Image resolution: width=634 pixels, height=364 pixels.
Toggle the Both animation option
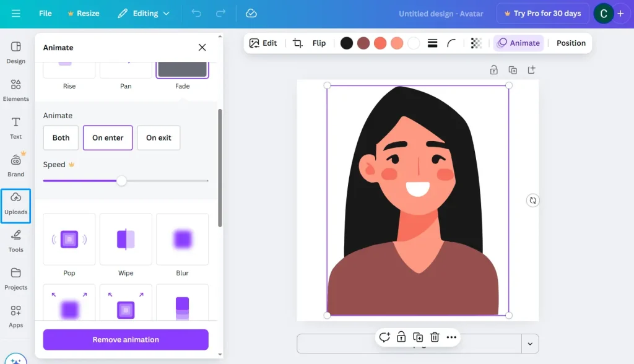pos(60,137)
